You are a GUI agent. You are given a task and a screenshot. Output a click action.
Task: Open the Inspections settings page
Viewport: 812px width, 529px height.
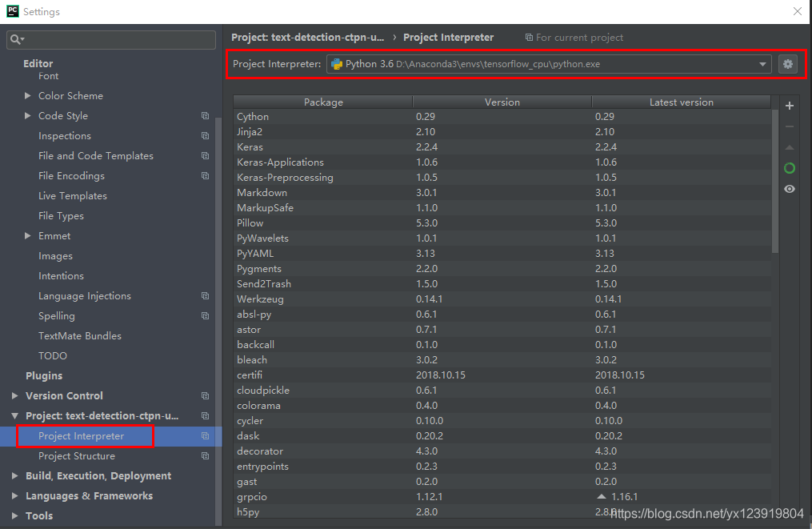click(65, 136)
